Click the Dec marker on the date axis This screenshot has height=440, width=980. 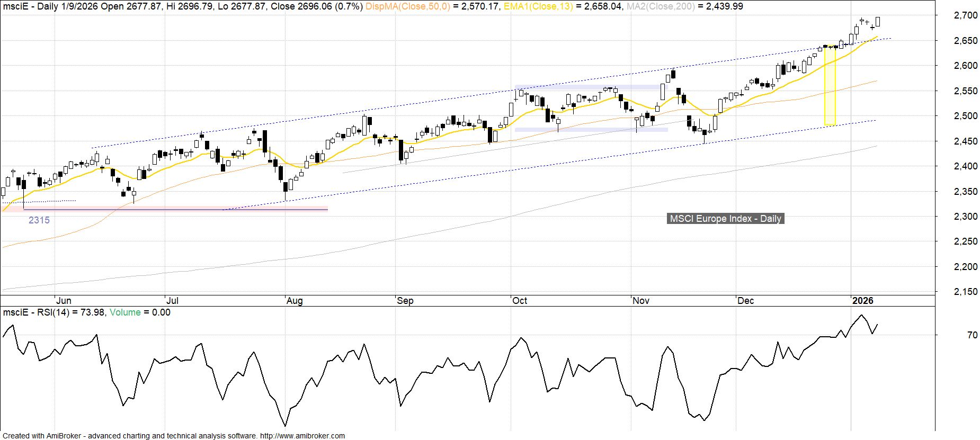(x=745, y=301)
